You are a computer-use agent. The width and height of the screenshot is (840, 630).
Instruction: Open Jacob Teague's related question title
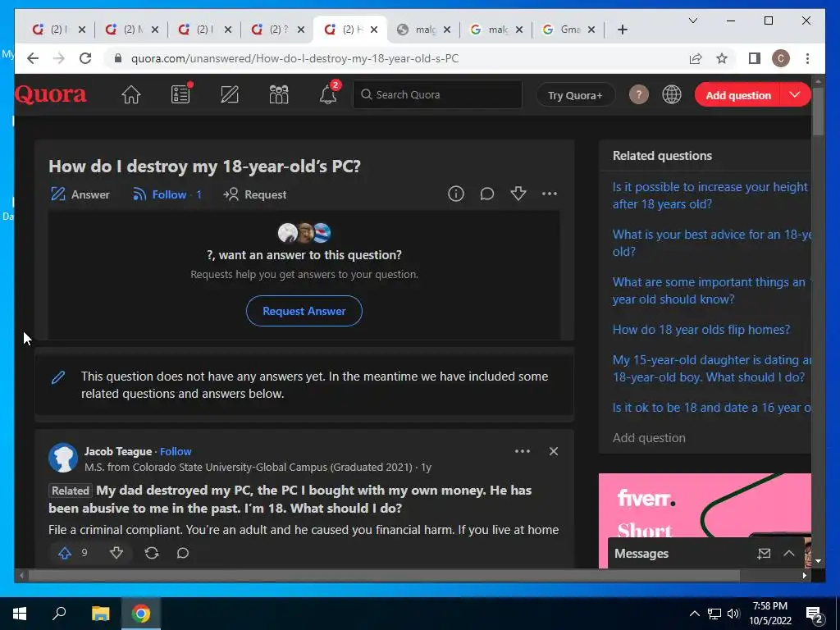click(x=290, y=499)
